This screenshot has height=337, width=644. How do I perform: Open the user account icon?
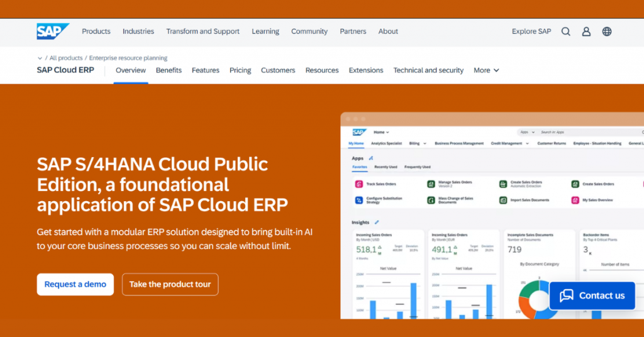pos(586,31)
